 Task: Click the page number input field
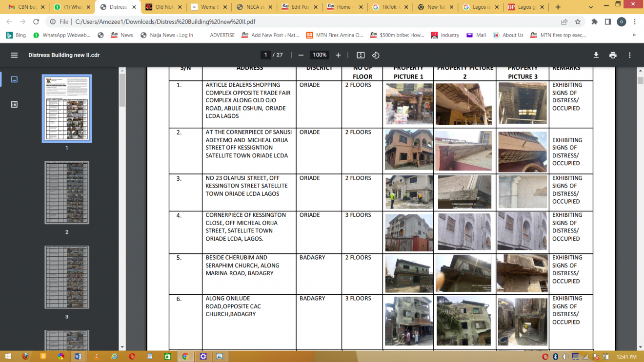click(x=265, y=55)
